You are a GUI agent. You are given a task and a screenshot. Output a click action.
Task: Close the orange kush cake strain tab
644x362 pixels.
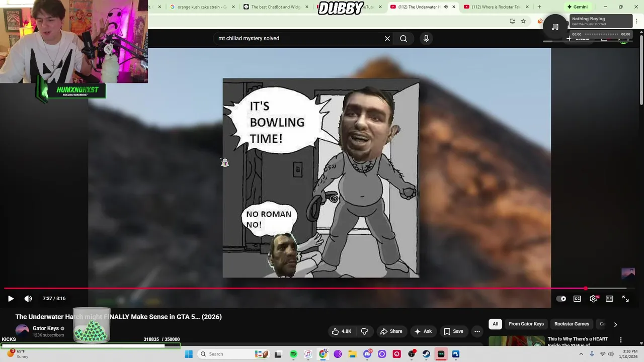point(233,7)
